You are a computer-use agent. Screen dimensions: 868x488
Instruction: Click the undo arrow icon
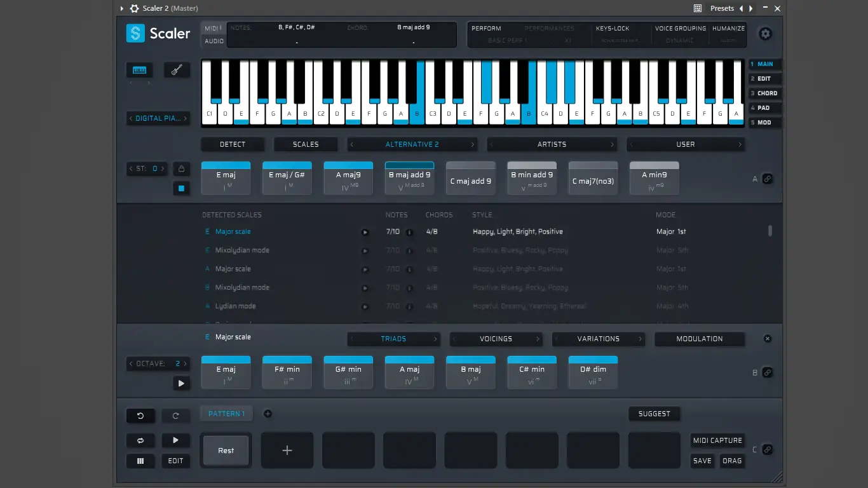coord(140,416)
